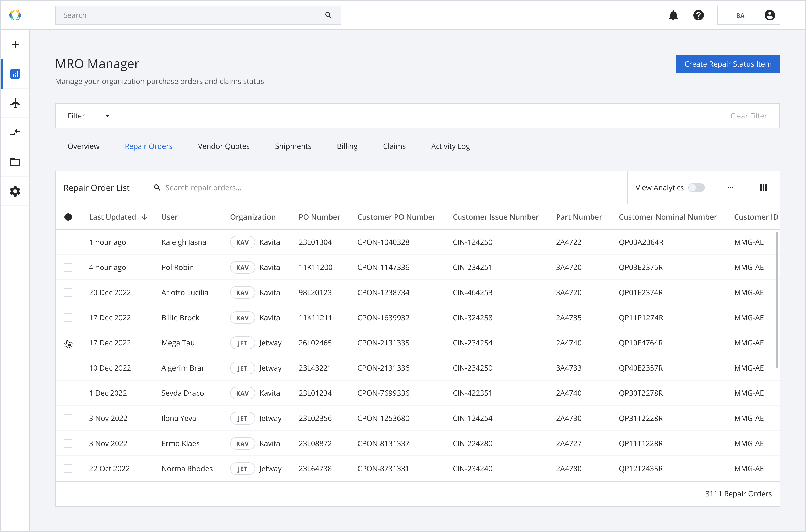Open the Billing tab
This screenshot has width=806, height=532.
click(x=347, y=146)
